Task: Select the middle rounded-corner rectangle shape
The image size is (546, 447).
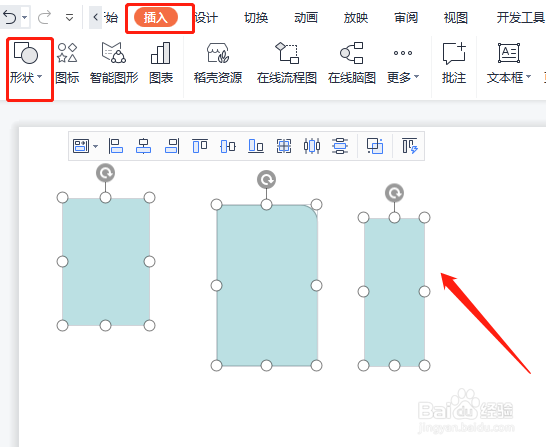Action: 267,285
